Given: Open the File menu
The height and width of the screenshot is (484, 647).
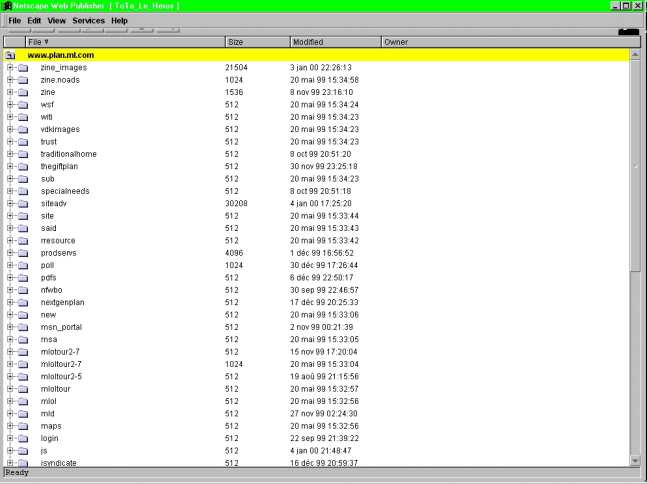Looking at the screenshot, I should 14,21.
